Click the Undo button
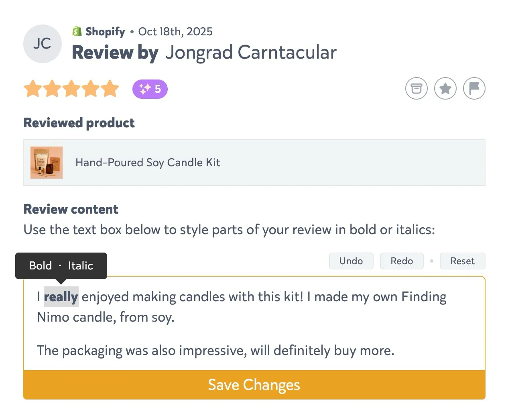 (351, 261)
